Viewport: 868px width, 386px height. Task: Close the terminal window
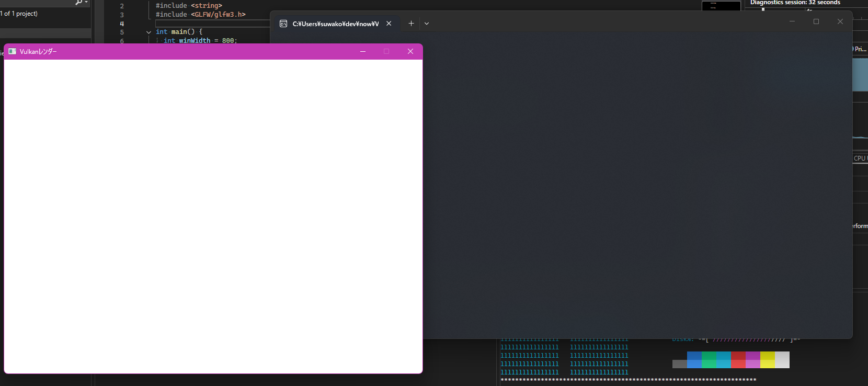point(840,21)
